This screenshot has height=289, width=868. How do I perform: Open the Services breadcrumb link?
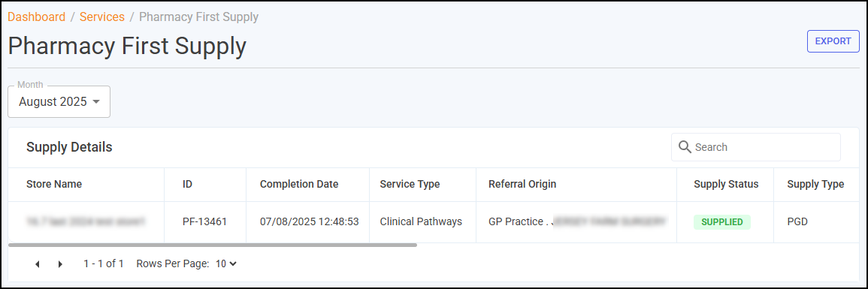pyautogui.click(x=102, y=17)
